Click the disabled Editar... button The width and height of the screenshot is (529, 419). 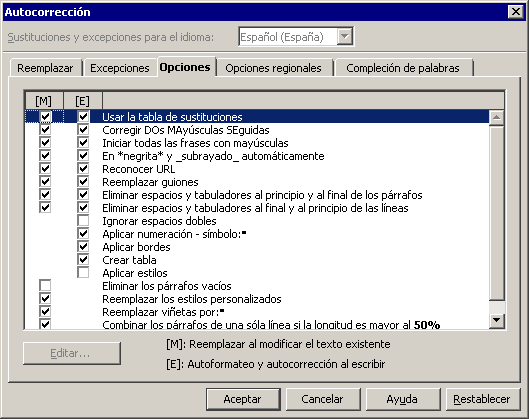(x=72, y=353)
